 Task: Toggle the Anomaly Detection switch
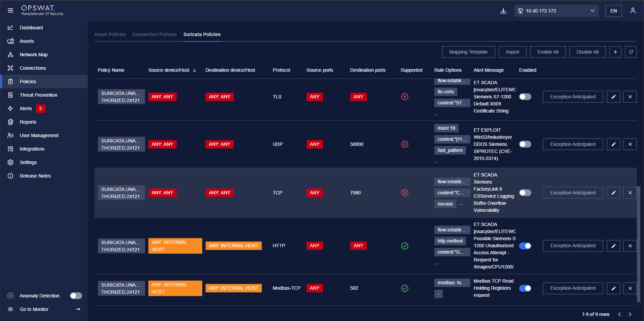76,296
